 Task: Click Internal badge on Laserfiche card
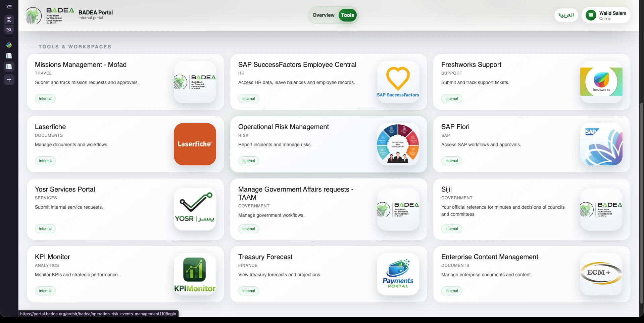pos(45,161)
